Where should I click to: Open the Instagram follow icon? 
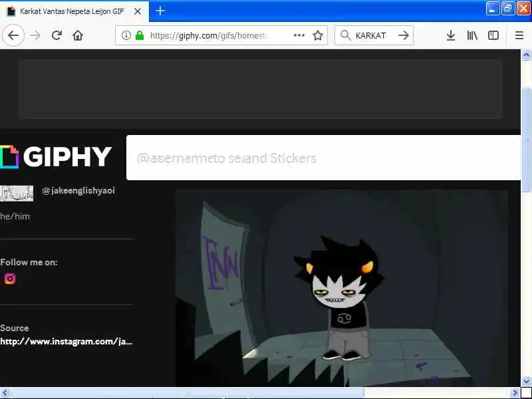coord(10,279)
